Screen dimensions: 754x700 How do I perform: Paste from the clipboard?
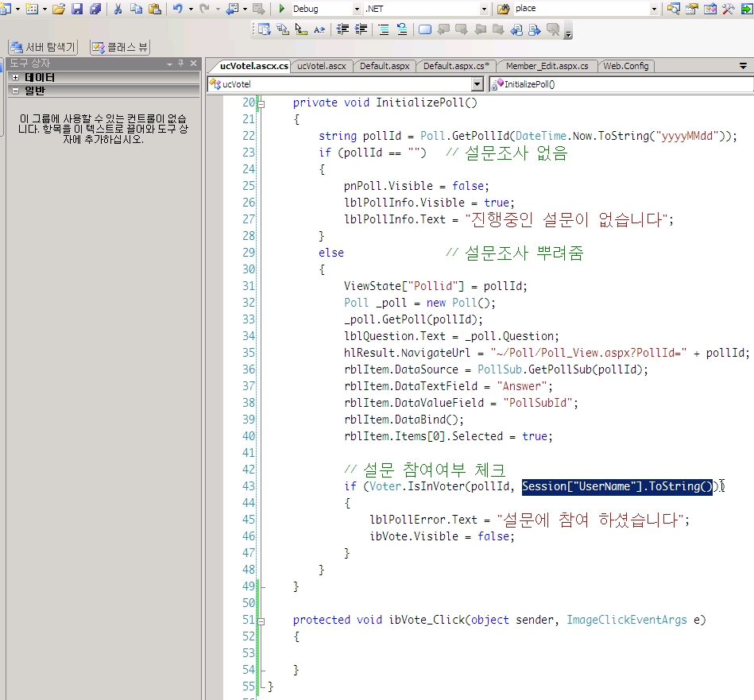pos(154,9)
